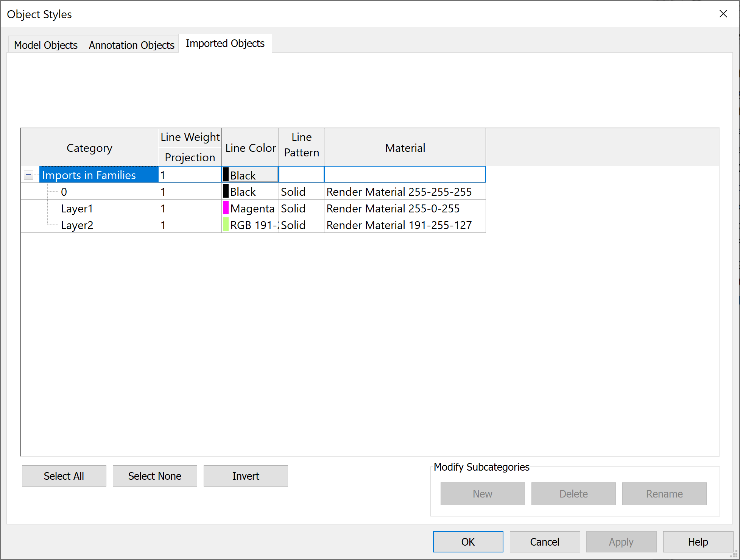Click the green RGB color swatch for Layer2

(225, 225)
